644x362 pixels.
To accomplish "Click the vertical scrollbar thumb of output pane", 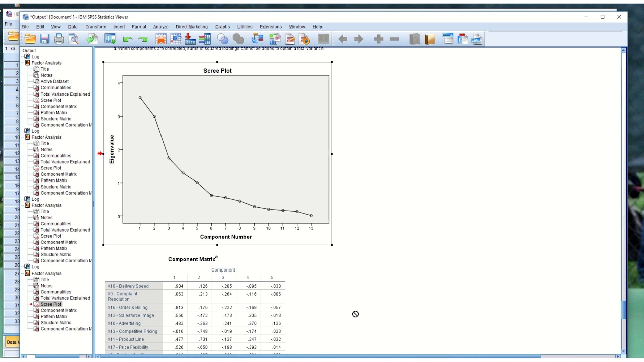I will [x=624, y=309].
